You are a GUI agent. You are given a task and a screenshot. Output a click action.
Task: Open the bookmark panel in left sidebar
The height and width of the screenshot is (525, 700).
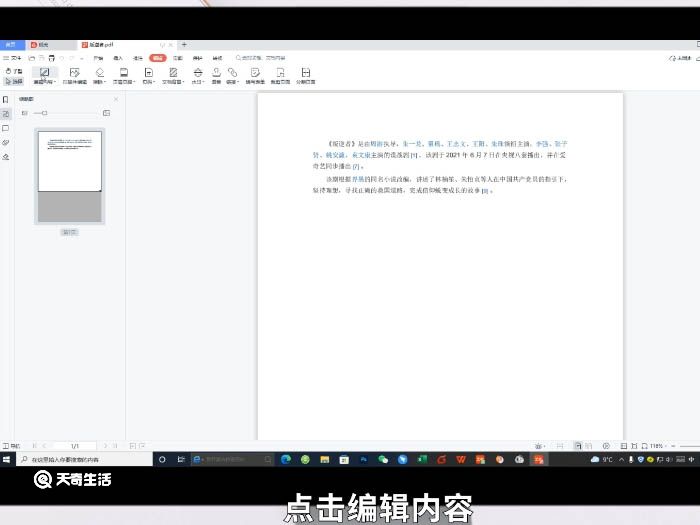coord(6,100)
